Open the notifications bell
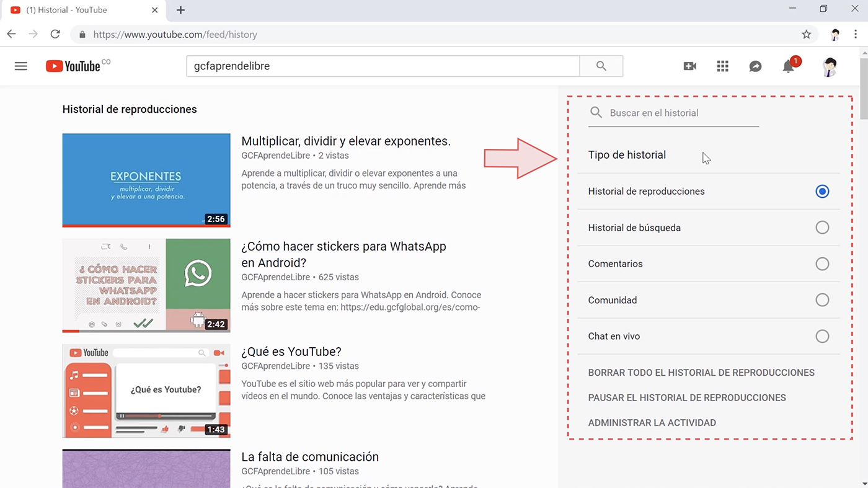868x488 pixels. pos(789,66)
